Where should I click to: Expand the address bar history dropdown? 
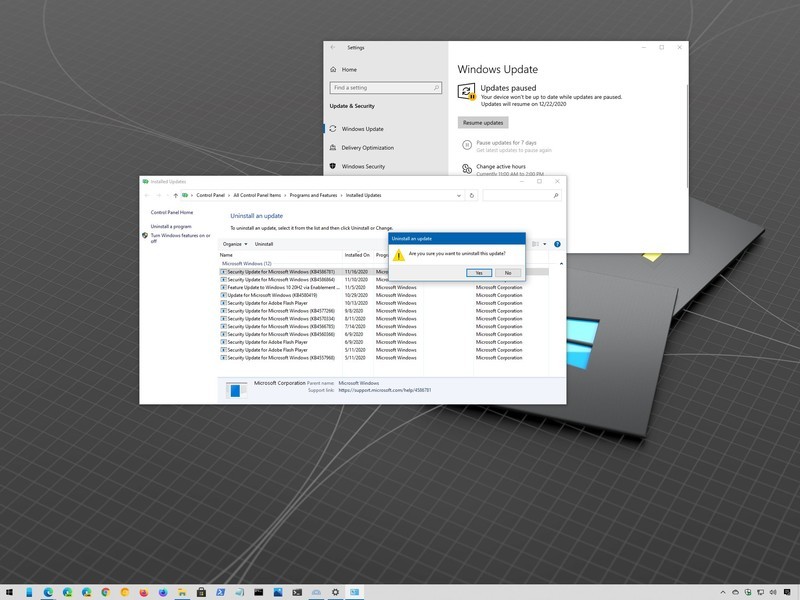click(x=458, y=195)
